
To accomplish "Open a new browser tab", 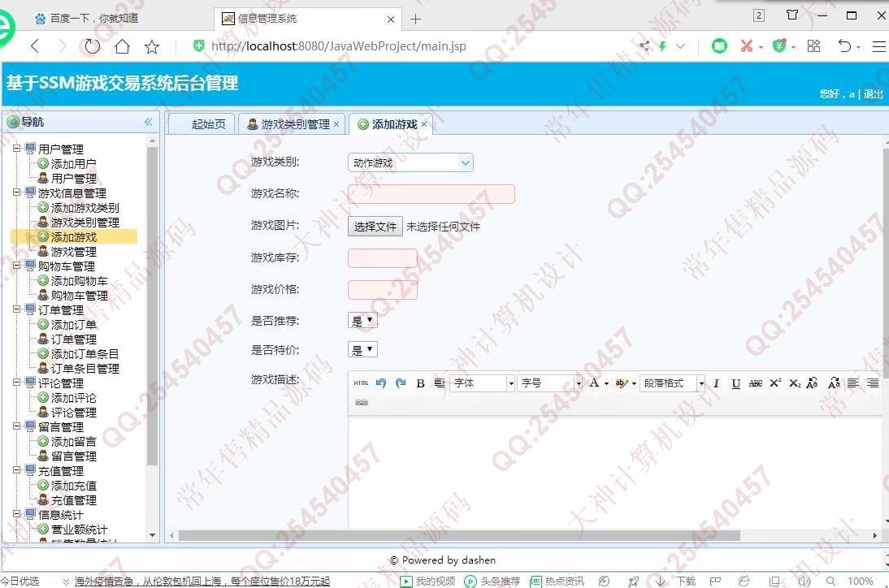I will (x=415, y=19).
